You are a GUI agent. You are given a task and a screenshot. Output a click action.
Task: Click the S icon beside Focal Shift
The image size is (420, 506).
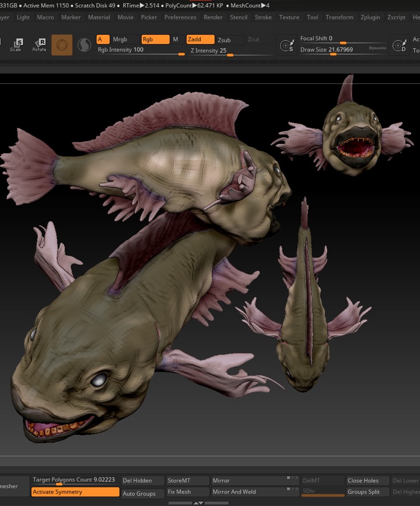click(288, 46)
